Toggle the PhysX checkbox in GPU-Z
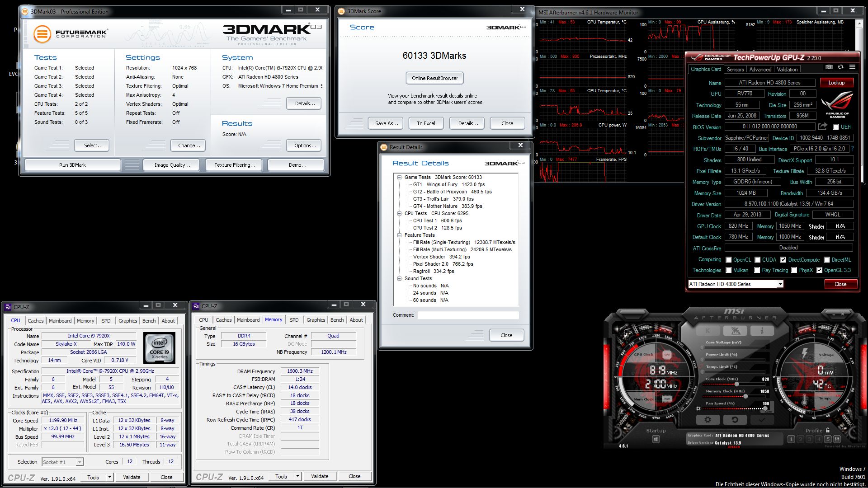 point(794,270)
